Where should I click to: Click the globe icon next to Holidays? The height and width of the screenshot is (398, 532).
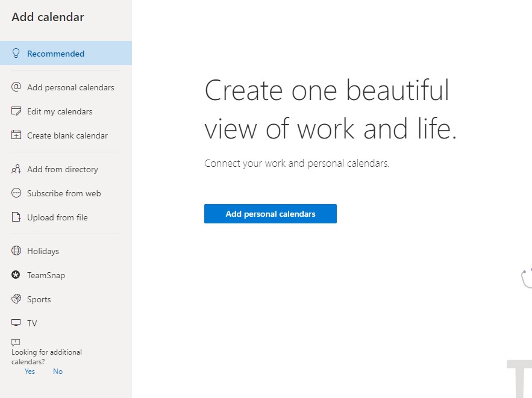[16, 251]
